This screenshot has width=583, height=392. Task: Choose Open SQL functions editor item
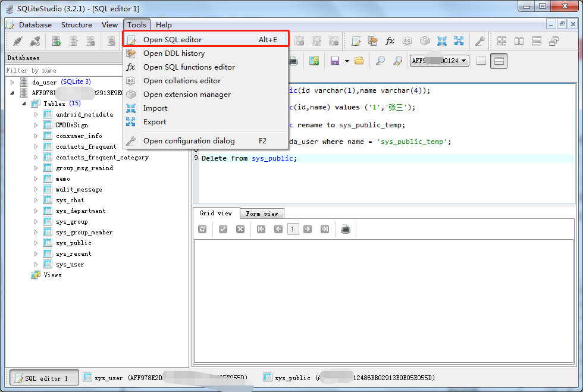[206, 67]
